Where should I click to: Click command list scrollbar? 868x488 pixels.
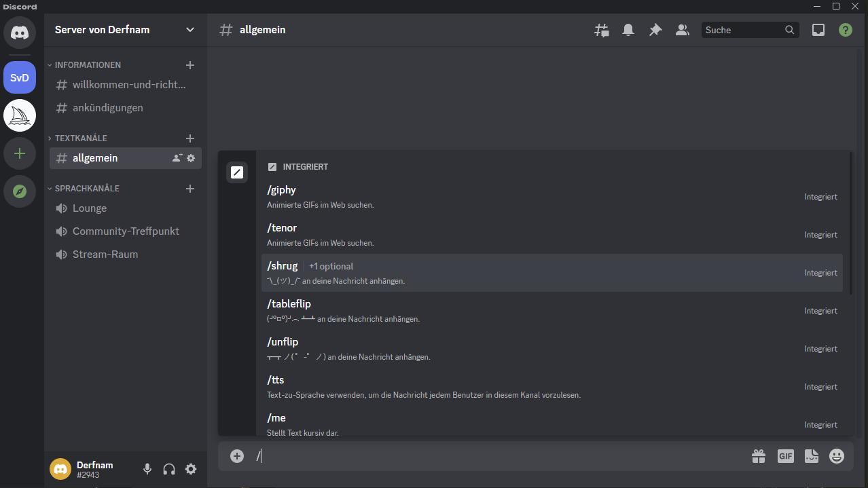tap(852, 224)
